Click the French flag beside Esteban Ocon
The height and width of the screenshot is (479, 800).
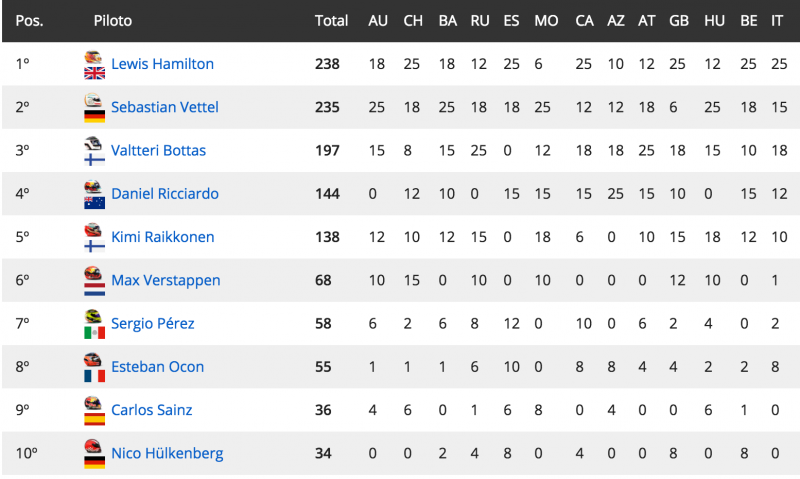(x=94, y=376)
